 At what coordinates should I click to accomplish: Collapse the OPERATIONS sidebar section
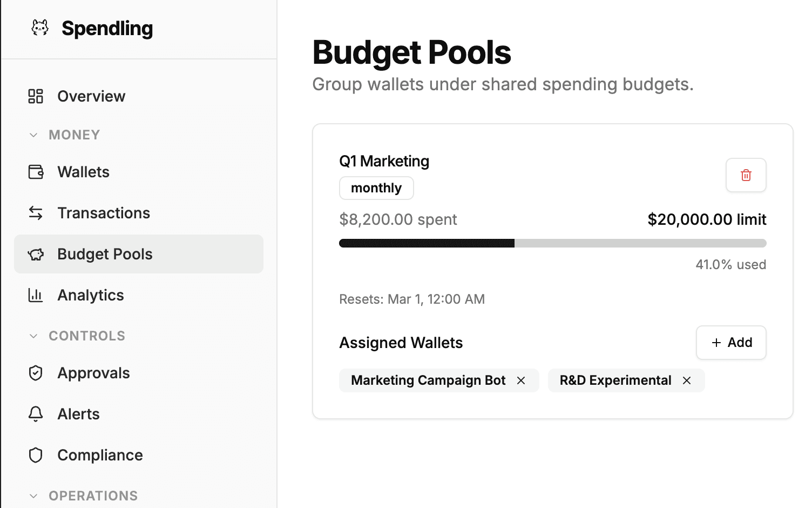[x=33, y=496]
